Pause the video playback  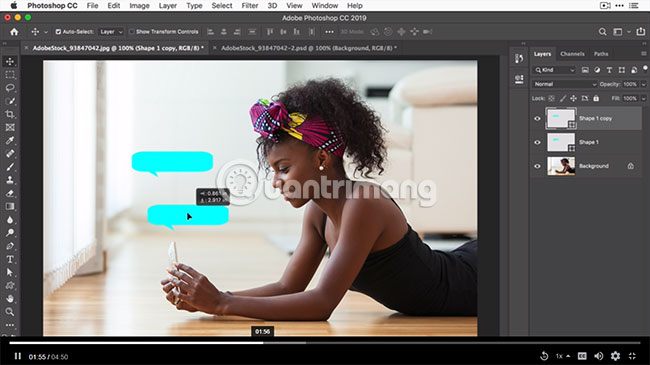pos(17,356)
